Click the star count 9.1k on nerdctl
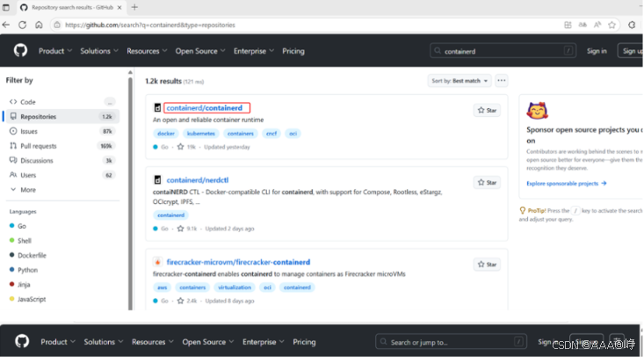This screenshot has height=357, width=644. [187, 229]
